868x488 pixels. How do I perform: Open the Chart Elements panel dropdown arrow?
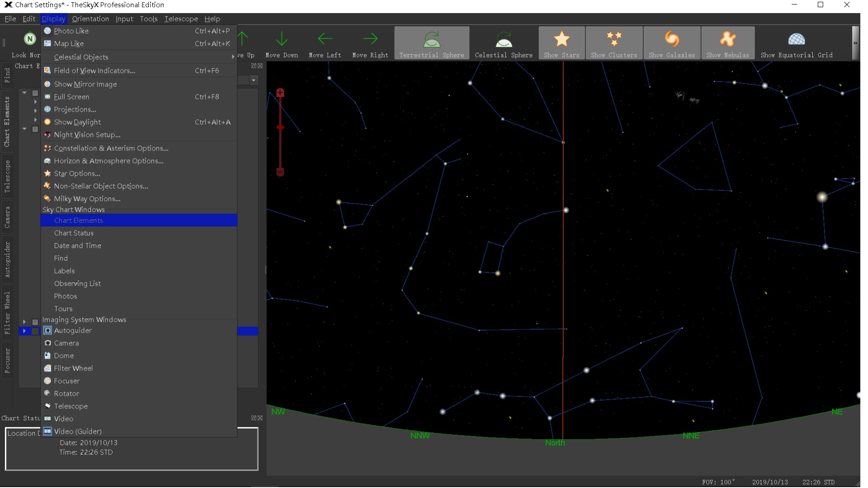click(x=254, y=80)
